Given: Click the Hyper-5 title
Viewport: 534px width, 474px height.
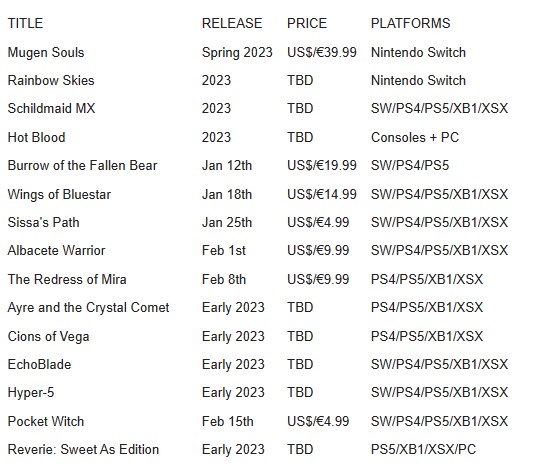Looking at the screenshot, I should (31, 393).
